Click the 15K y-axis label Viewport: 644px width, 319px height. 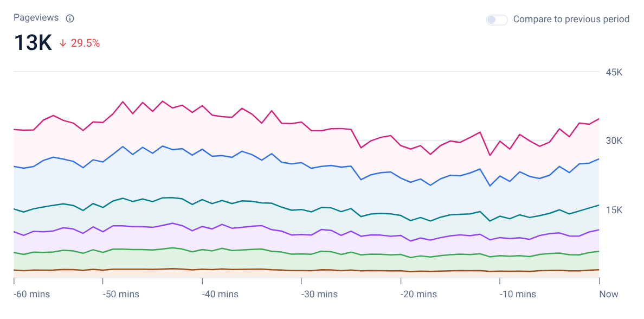pos(614,210)
